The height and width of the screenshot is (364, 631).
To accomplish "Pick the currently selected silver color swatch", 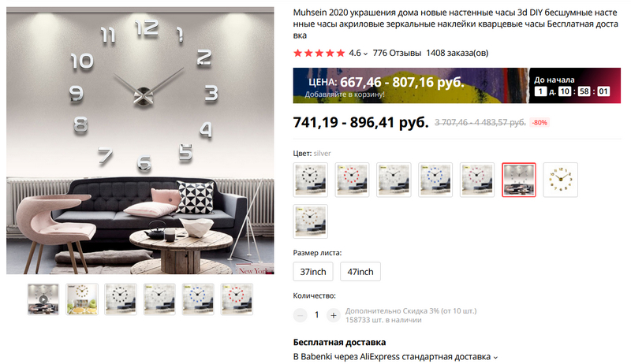I will point(519,180).
